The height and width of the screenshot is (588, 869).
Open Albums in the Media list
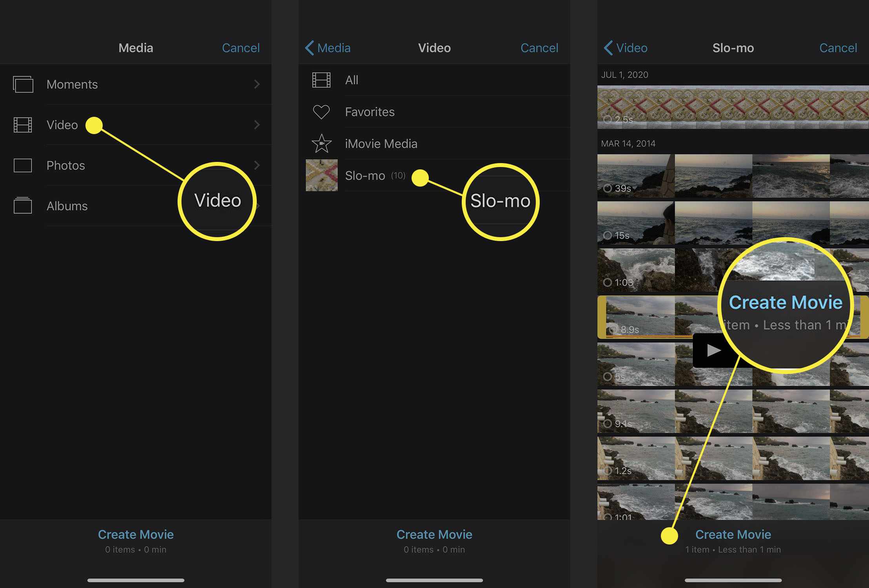click(136, 205)
